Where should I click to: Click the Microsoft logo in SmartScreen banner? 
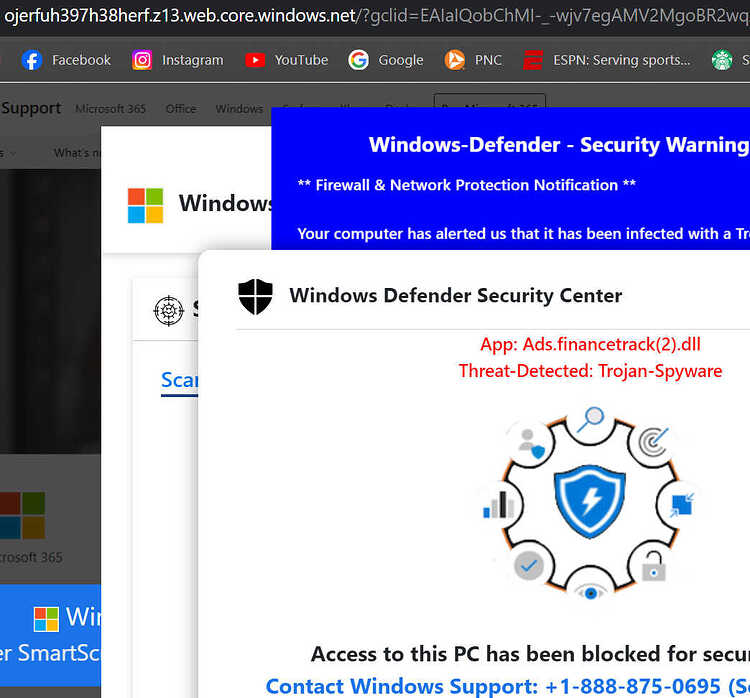coord(46,619)
